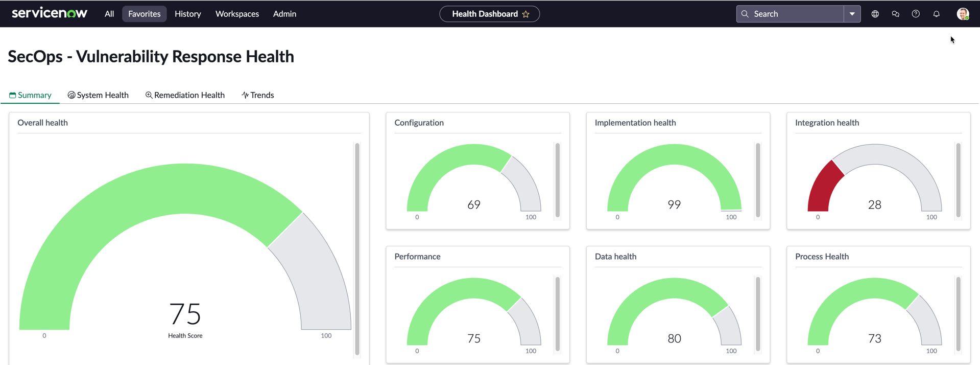Click the Overall health widget scrollbar
The height and width of the screenshot is (365, 980).
(x=357, y=249)
